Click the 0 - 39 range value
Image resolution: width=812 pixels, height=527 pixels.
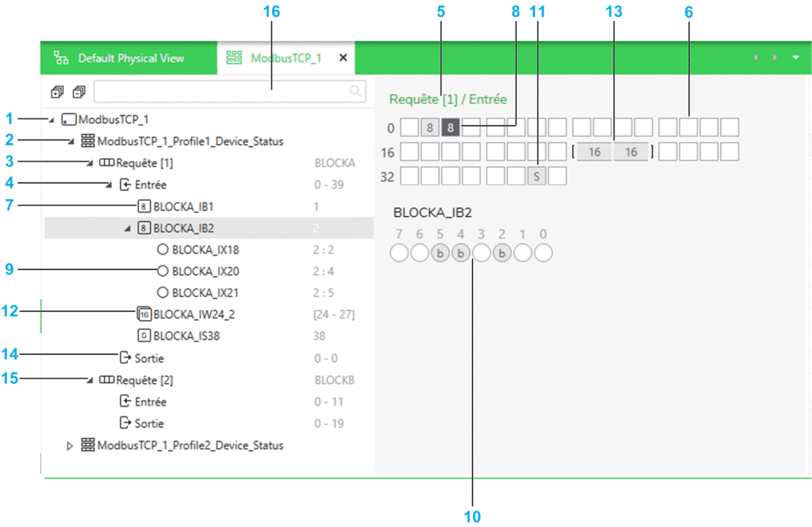click(x=329, y=185)
